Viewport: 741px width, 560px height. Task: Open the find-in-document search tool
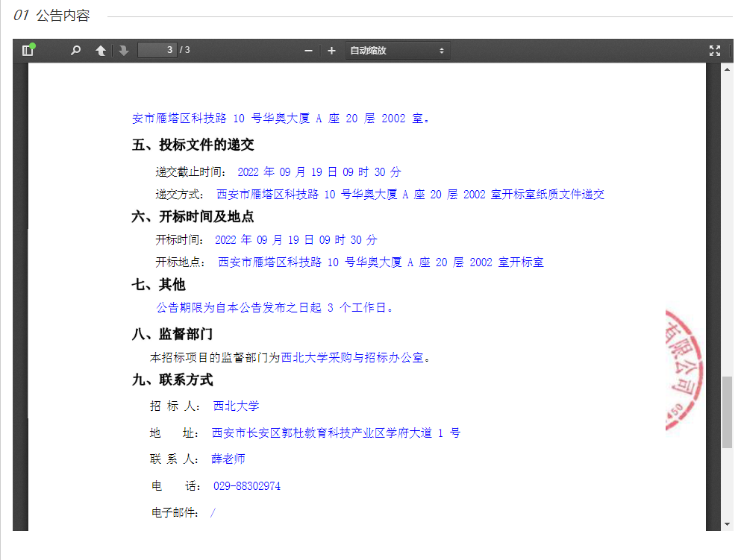tap(75, 51)
